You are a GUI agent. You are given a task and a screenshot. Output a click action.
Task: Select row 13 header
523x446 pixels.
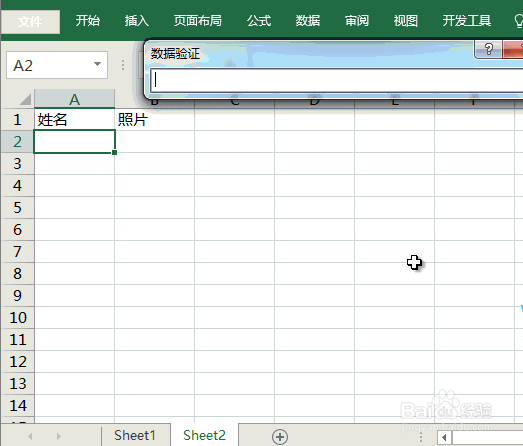point(17,384)
